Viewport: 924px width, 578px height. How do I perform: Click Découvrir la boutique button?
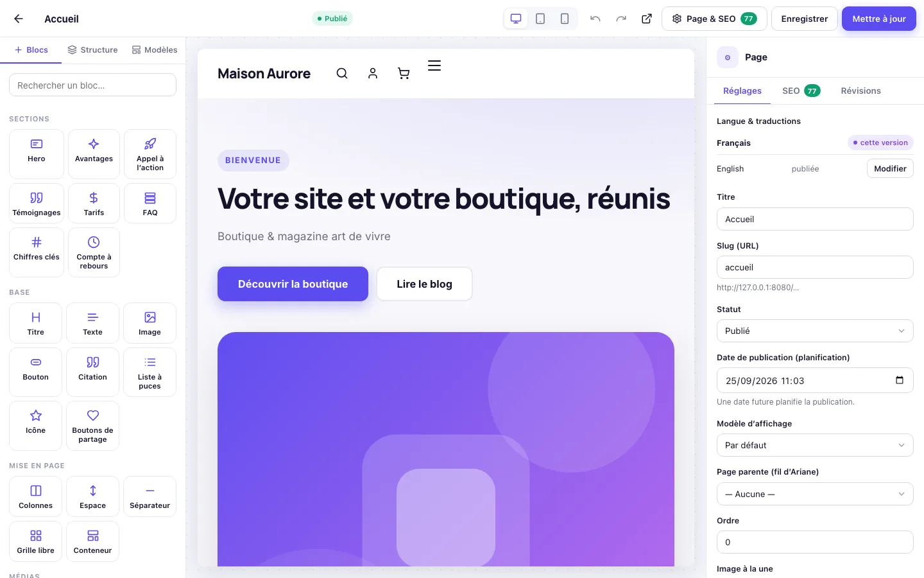pos(293,284)
